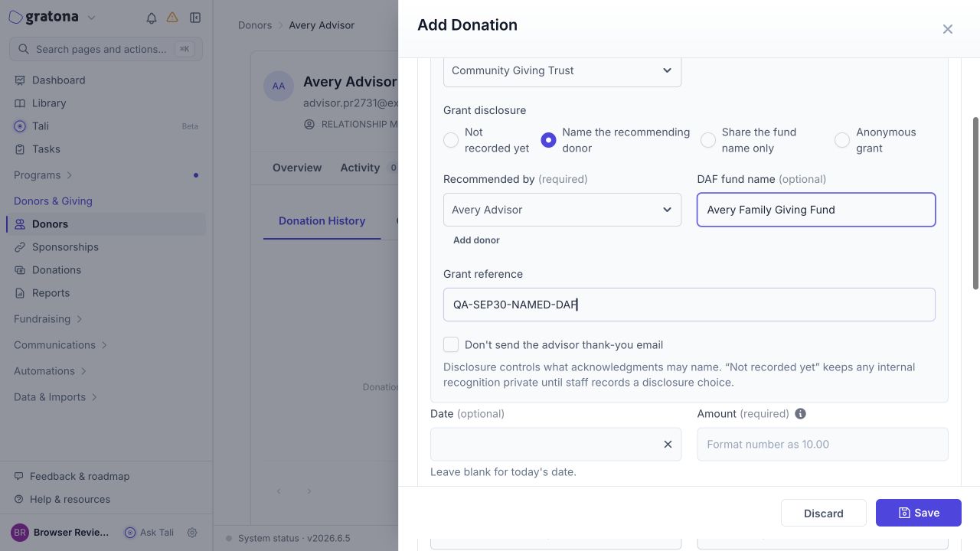
Task: Open the Community Giving Trust dropdown
Action: (x=562, y=70)
